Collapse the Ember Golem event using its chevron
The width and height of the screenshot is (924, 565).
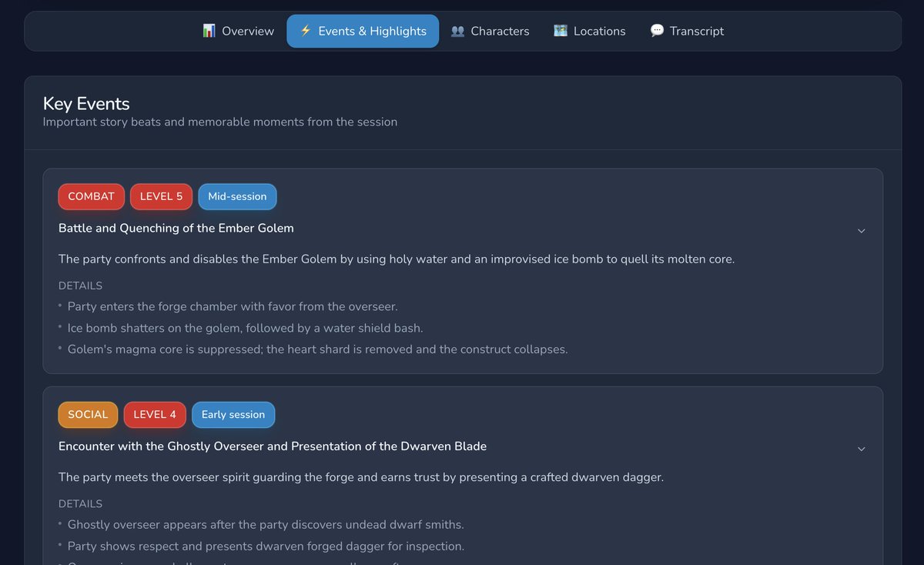[x=862, y=230]
